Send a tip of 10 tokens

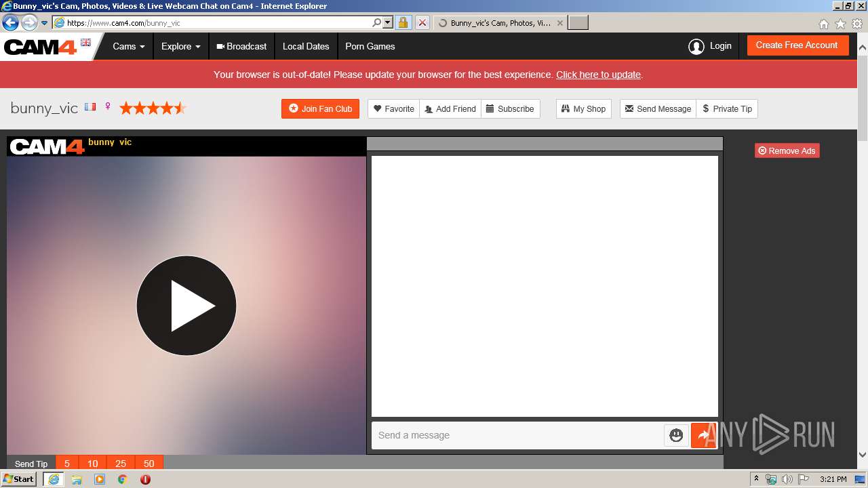93,464
